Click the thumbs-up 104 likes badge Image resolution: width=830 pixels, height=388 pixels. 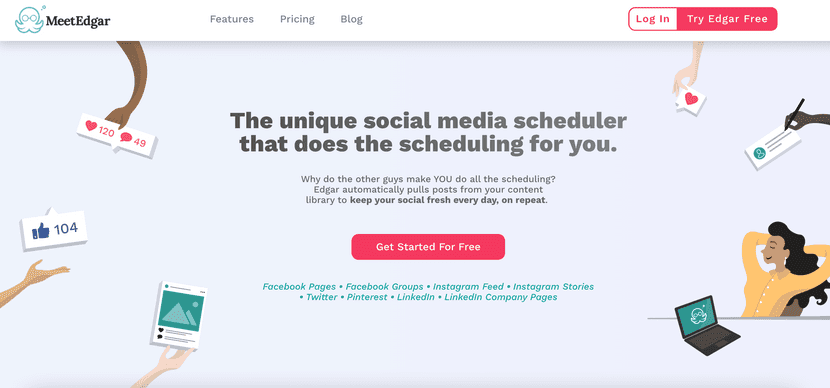(54, 230)
